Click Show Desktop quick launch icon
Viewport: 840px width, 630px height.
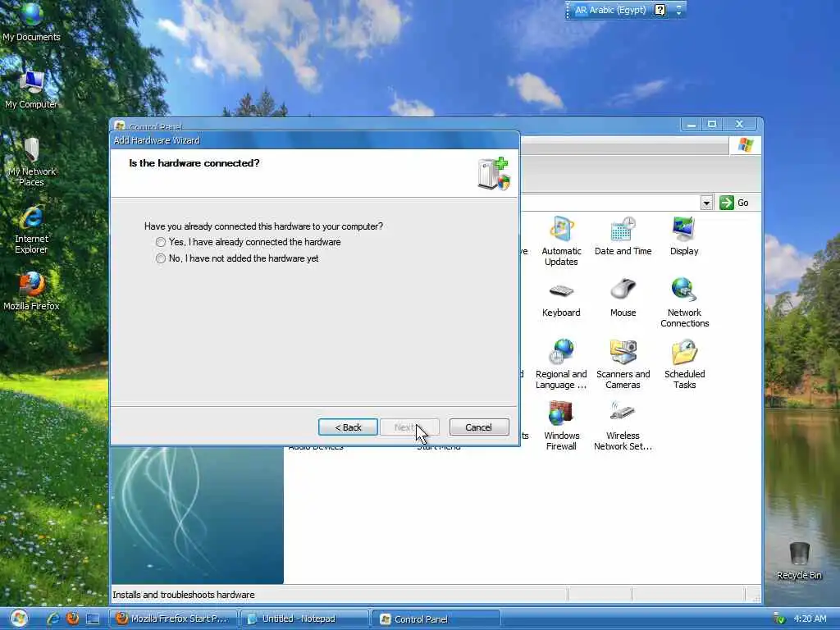(93, 619)
